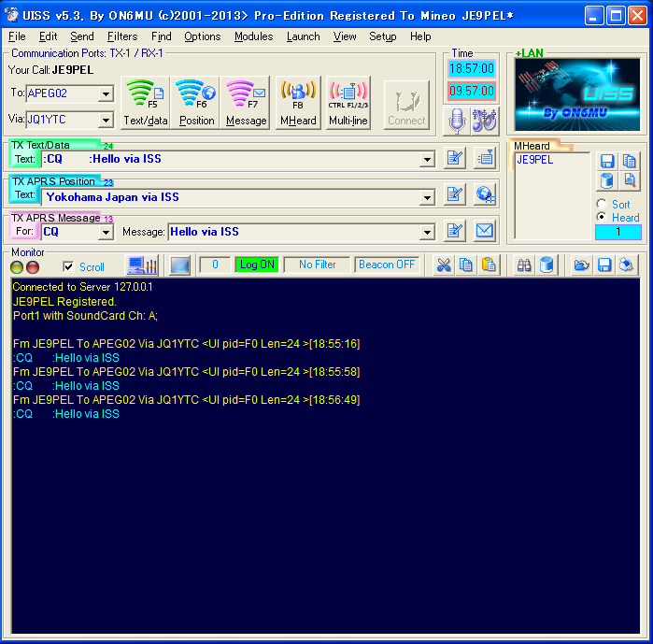Click the MHeard search document icon
Viewport: 653px width, 644px height.
tap(629, 180)
